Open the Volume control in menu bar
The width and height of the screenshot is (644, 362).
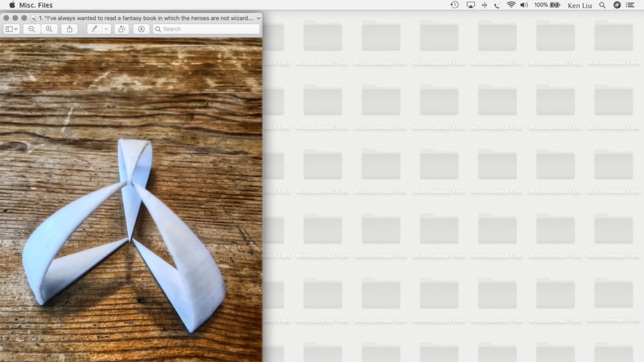pos(524,5)
